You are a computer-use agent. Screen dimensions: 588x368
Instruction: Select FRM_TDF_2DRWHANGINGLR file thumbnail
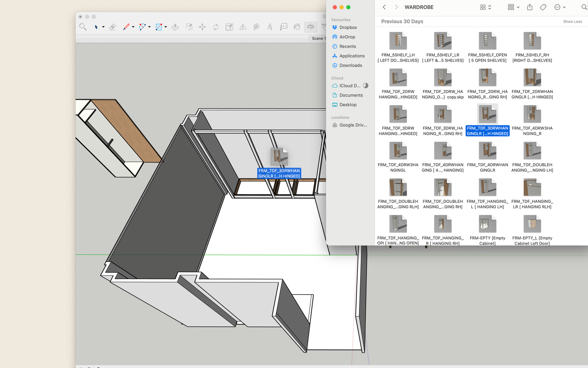click(532, 77)
